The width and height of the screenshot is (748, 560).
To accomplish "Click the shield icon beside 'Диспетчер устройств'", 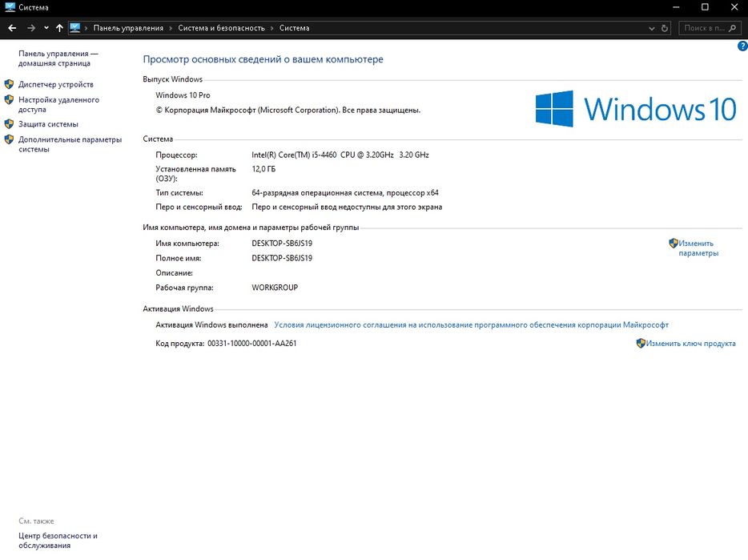I will (9, 84).
